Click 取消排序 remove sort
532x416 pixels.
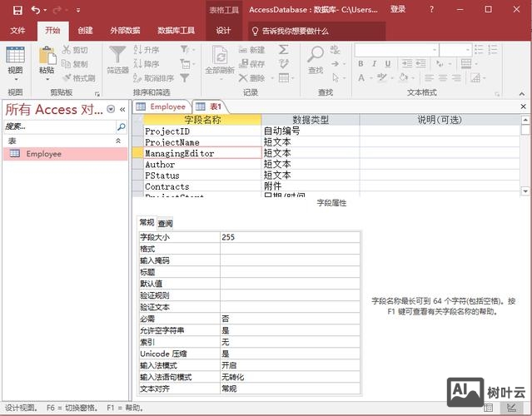[x=153, y=78]
